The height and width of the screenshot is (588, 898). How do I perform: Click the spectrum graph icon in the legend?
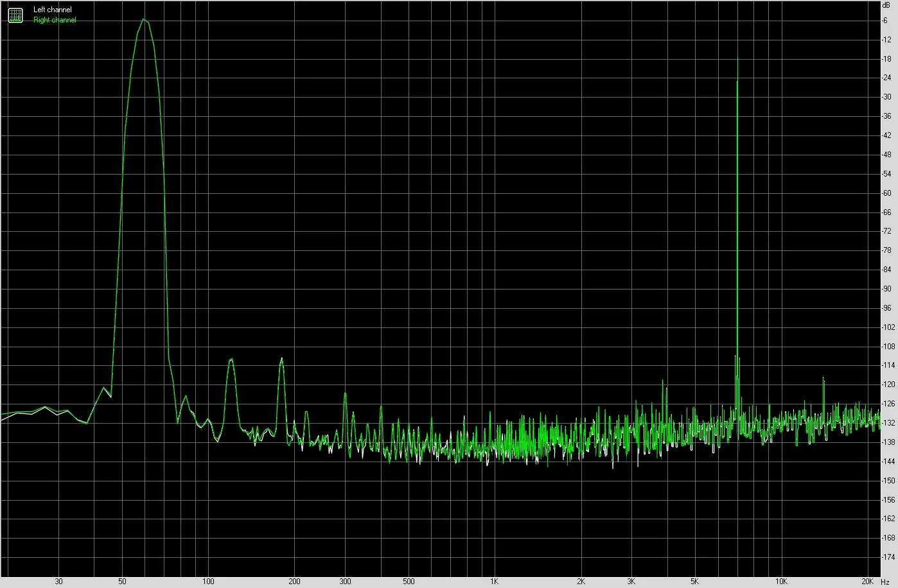15,15
